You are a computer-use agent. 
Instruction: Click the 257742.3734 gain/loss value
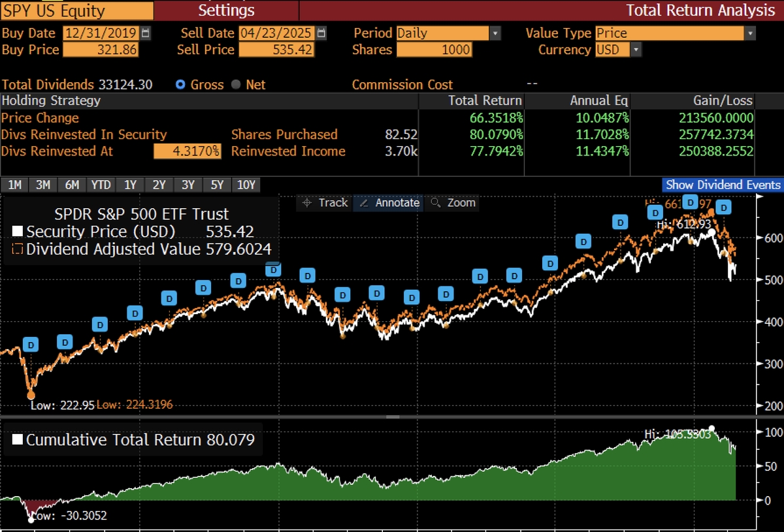point(715,134)
